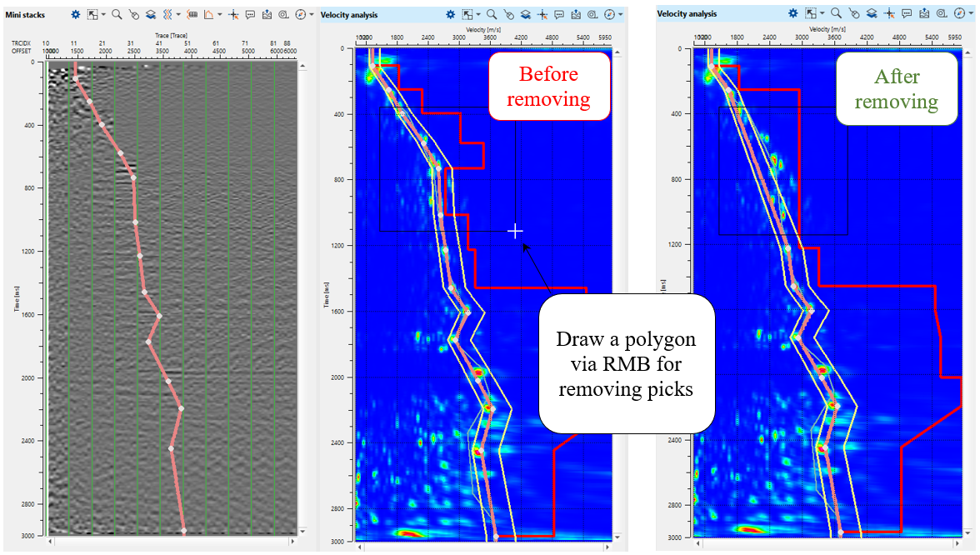Open settings gear in middle Velocity analysis panel
Image resolution: width=980 pixels, height=555 pixels.
tap(450, 14)
